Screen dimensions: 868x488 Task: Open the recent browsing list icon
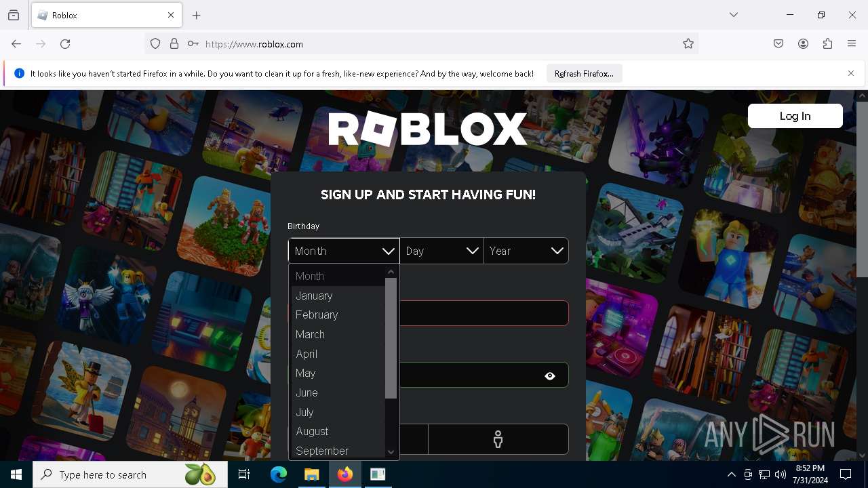coord(14,15)
